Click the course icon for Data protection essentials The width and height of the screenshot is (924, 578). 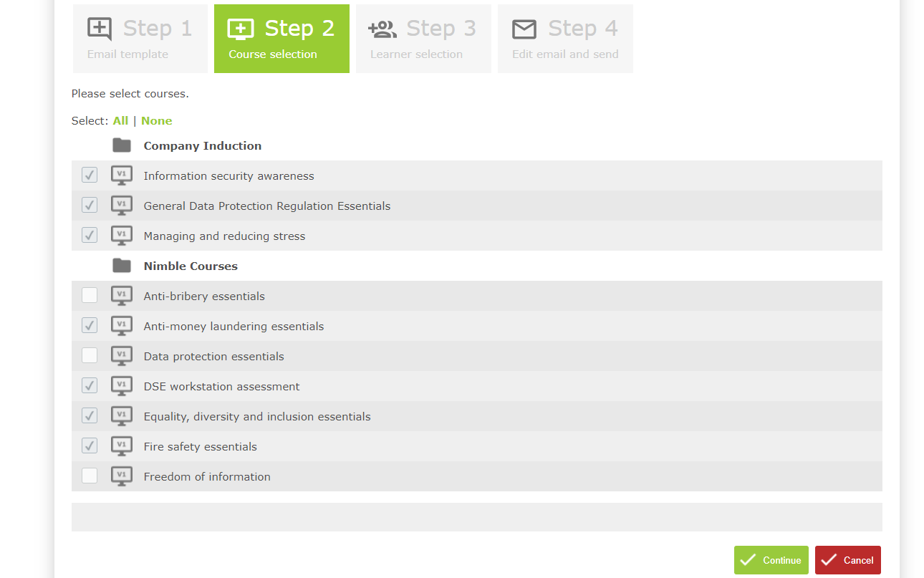pos(122,356)
